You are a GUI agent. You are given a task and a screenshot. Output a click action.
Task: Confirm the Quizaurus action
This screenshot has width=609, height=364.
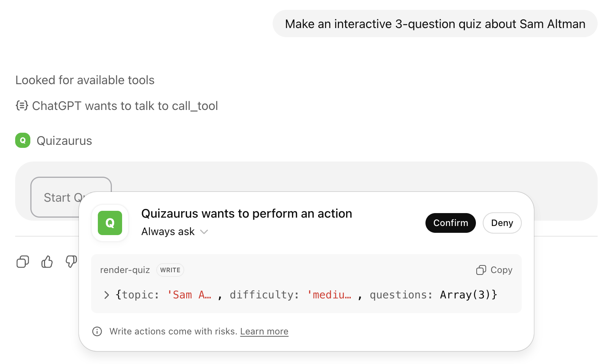[450, 223]
